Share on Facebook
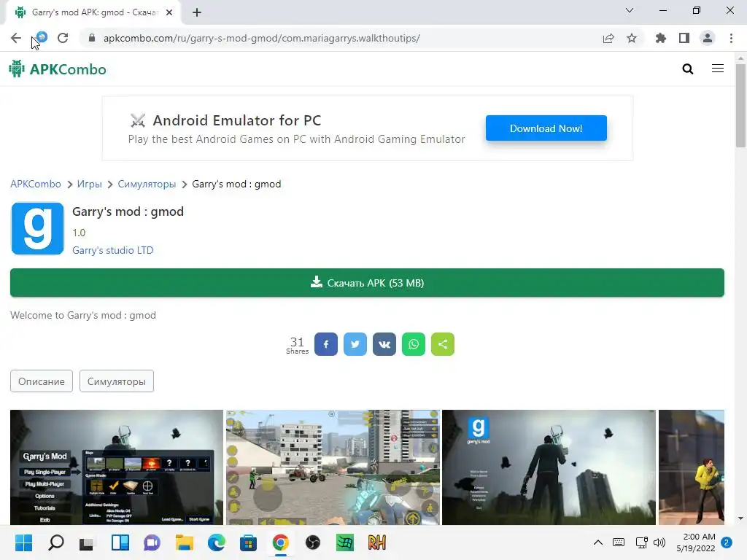The height and width of the screenshot is (560, 747). coord(326,344)
